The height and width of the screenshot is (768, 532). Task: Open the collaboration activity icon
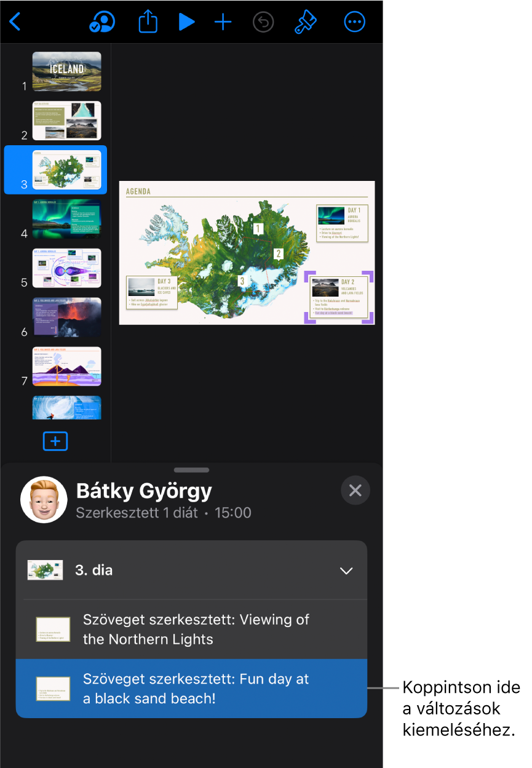[102, 22]
